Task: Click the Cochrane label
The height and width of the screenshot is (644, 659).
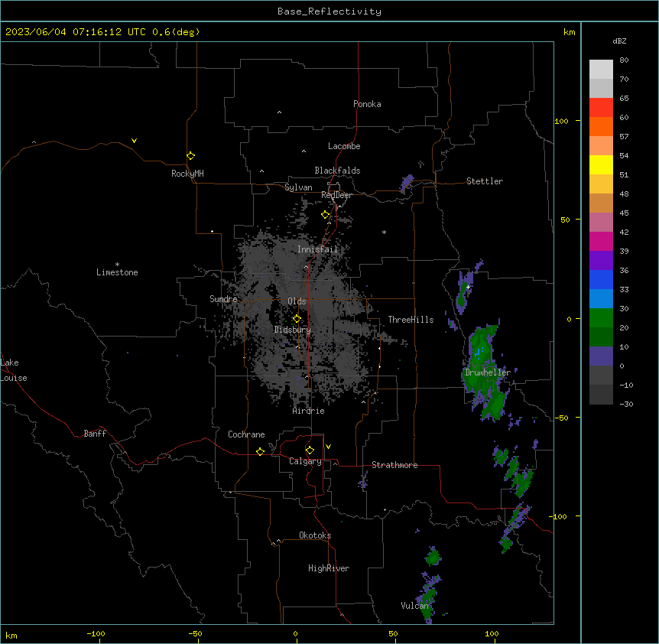Action: click(x=246, y=434)
